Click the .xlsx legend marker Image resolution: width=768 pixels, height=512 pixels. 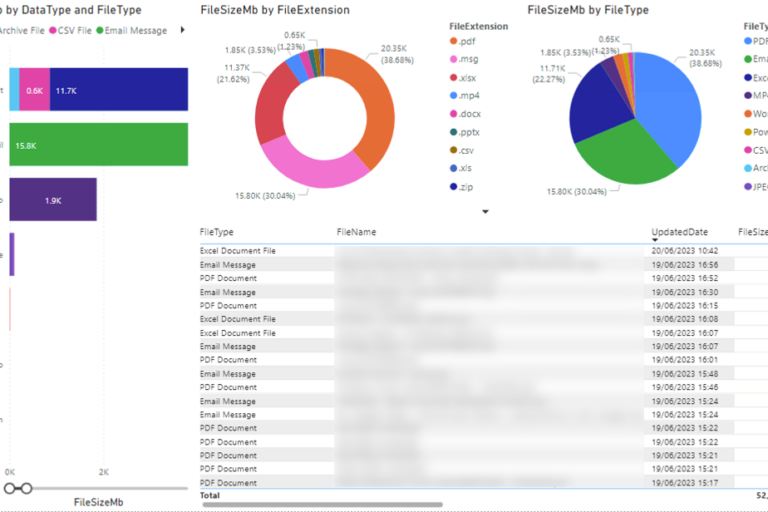454,78
